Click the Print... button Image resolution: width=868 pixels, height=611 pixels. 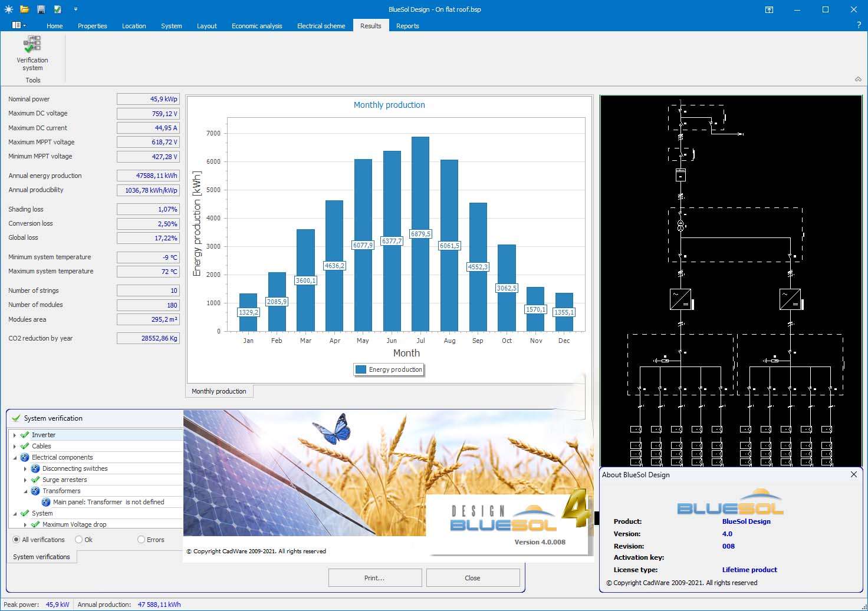coord(374,578)
